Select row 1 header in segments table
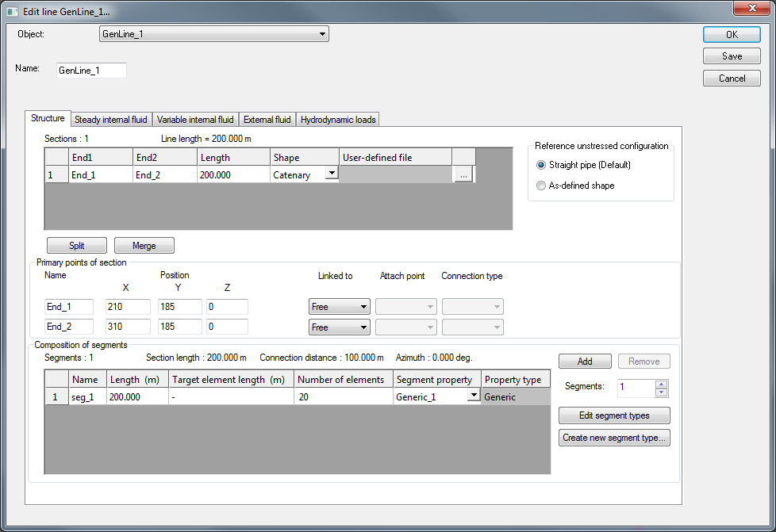This screenshot has width=776, height=532. click(x=57, y=396)
